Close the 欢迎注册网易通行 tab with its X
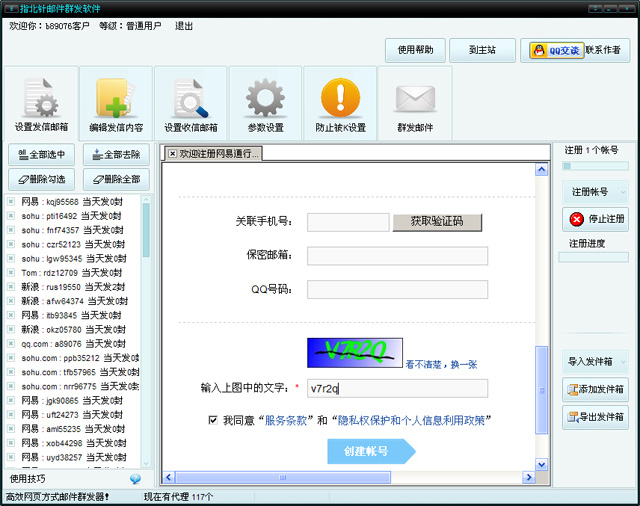This screenshot has width=640, height=506. 173,153
